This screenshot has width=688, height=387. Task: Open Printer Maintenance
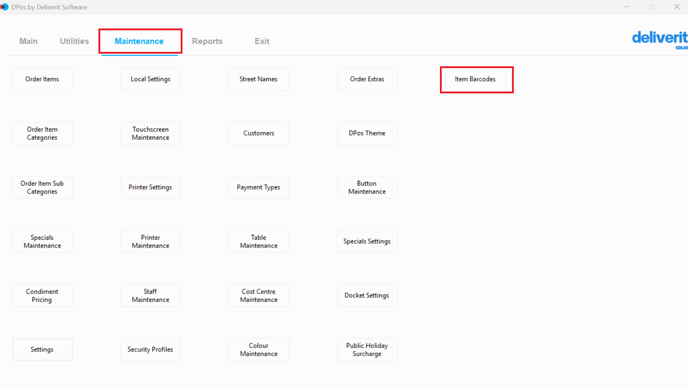[x=150, y=241]
